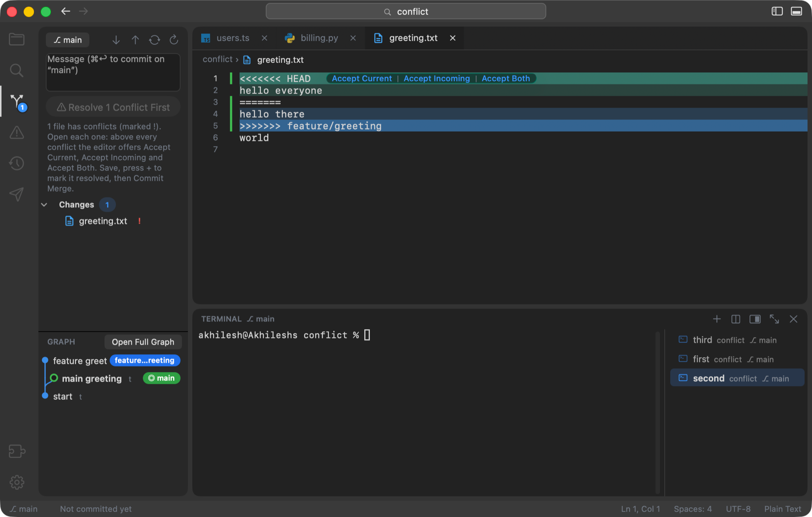Click the Resolve 1 Conflict First button
Image resolution: width=812 pixels, height=517 pixels.
tap(113, 107)
